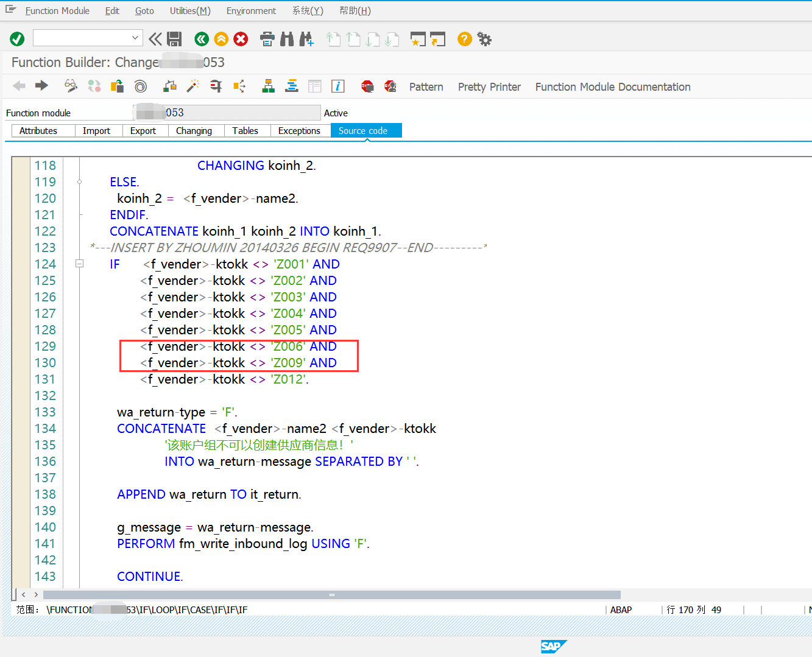This screenshot has width=812, height=657.
Task: Save with the floppy disk icon
Action: click(174, 39)
